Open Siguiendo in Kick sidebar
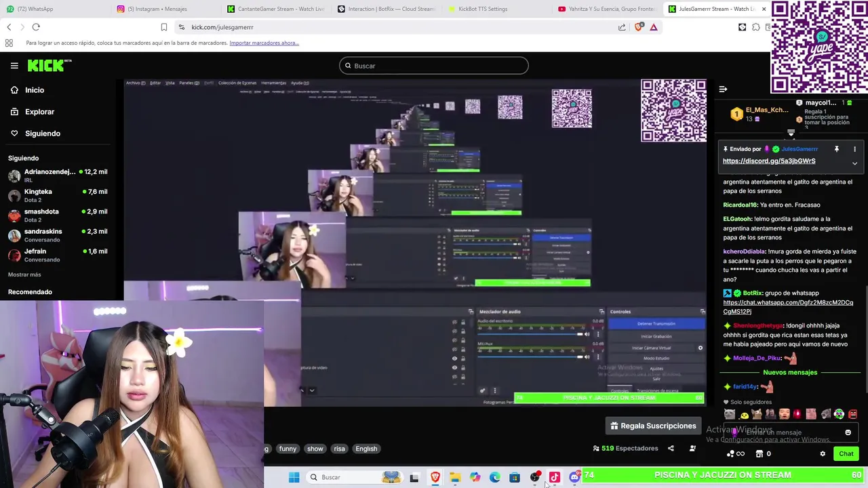 point(36,134)
